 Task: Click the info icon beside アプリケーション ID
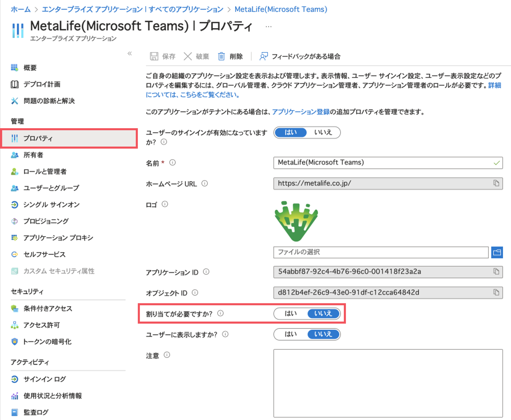tap(206, 272)
